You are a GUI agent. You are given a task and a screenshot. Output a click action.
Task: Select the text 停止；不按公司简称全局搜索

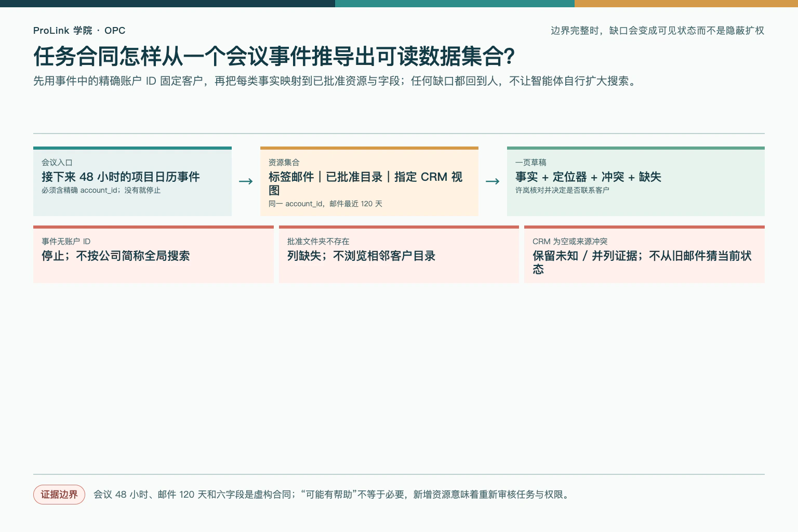[x=116, y=256]
